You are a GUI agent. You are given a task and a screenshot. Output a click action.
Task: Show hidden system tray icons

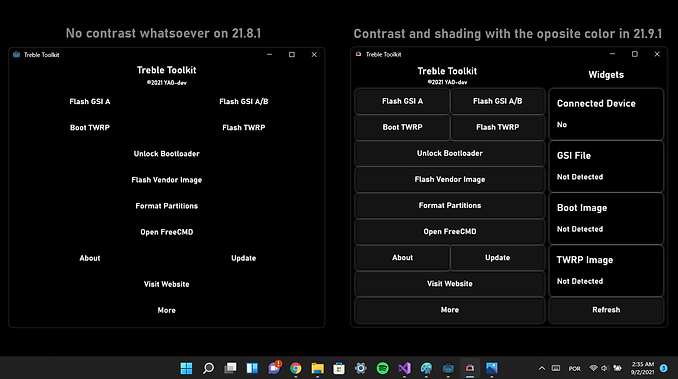[542, 369]
